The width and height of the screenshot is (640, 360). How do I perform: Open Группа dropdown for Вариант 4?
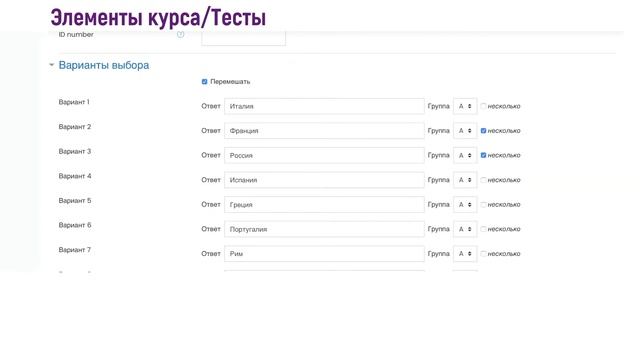tap(465, 180)
